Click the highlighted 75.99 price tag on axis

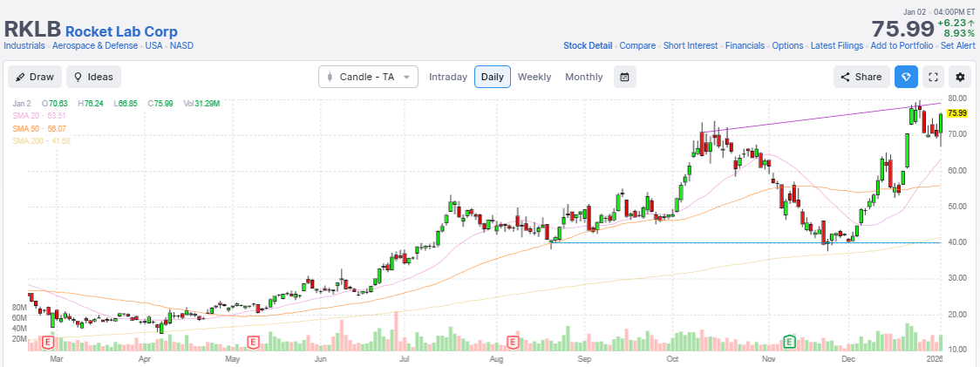956,113
